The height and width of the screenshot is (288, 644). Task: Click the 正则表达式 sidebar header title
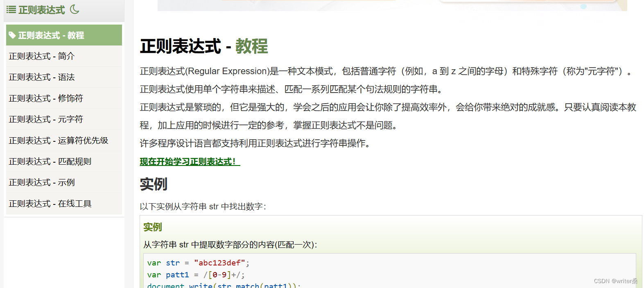(41, 10)
